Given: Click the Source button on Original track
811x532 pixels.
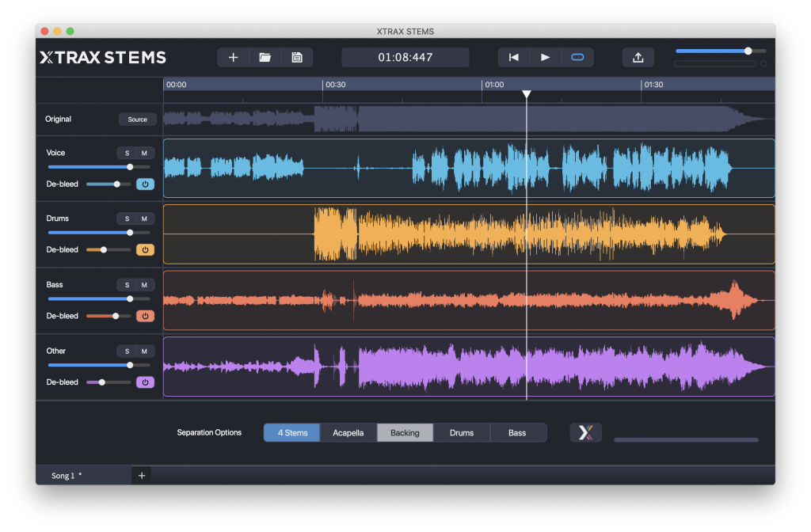Looking at the screenshot, I should (x=138, y=120).
